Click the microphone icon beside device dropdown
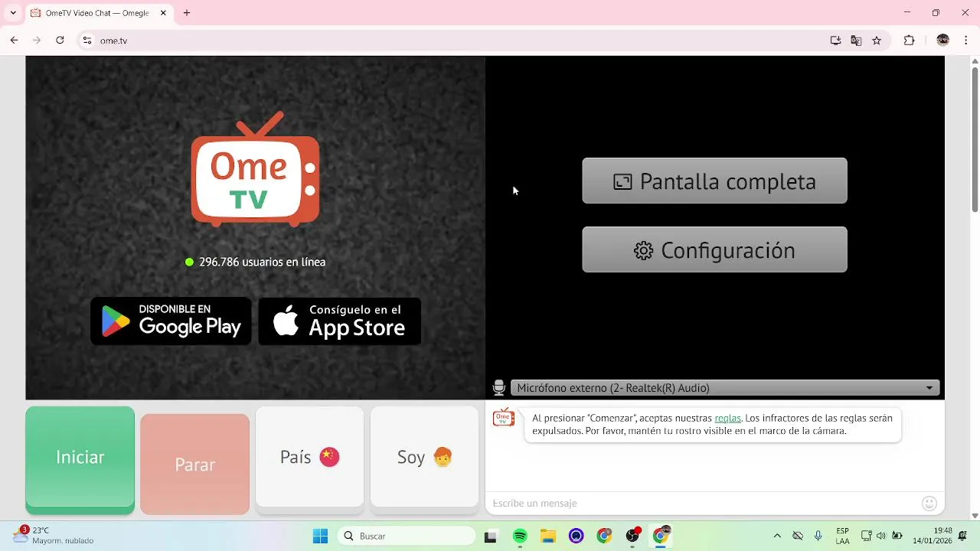The height and width of the screenshot is (551, 980). 499,388
